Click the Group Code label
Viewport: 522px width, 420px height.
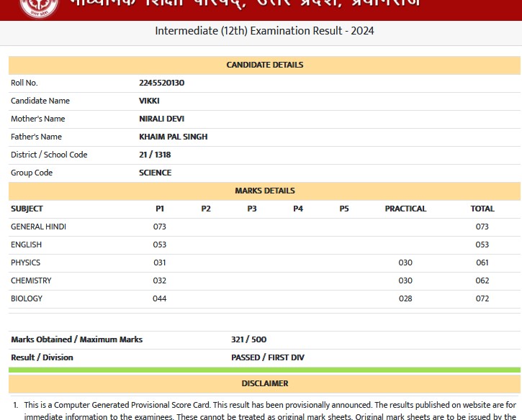(32, 173)
